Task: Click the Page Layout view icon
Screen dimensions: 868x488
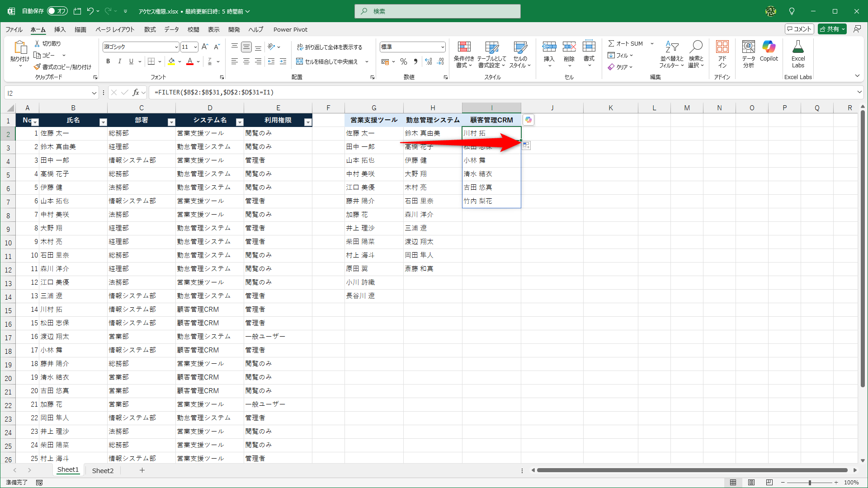Action: [751, 482]
